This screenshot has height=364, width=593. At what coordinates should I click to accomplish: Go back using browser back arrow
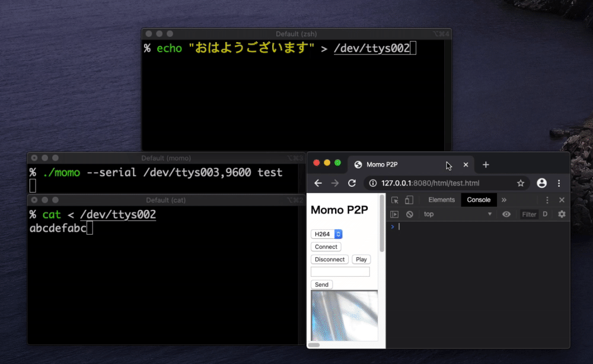click(x=318, y=183)
